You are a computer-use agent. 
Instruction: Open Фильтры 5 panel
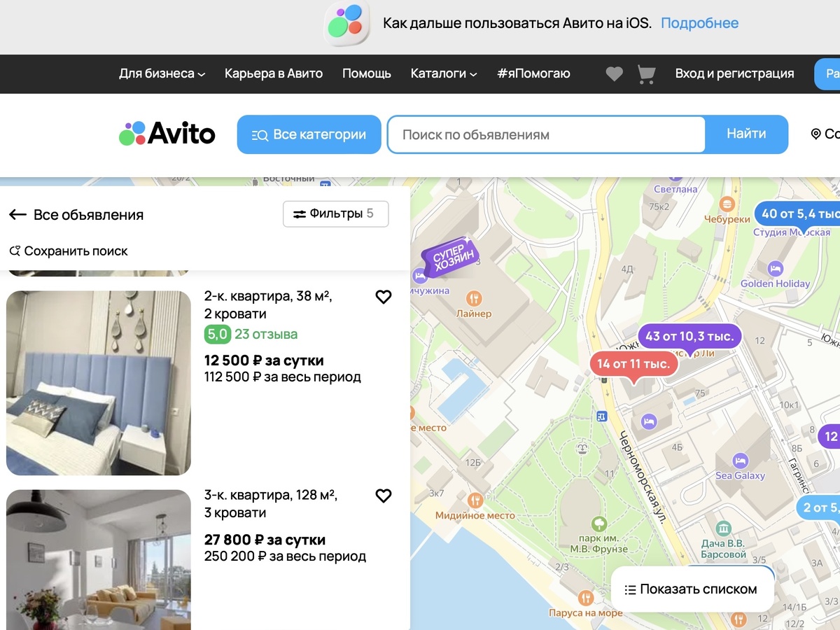click(x=335, y=214)
